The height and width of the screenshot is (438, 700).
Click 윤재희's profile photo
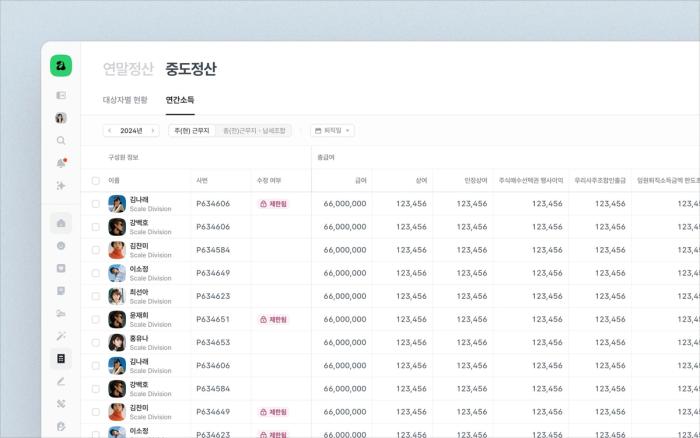pos(117,319)
